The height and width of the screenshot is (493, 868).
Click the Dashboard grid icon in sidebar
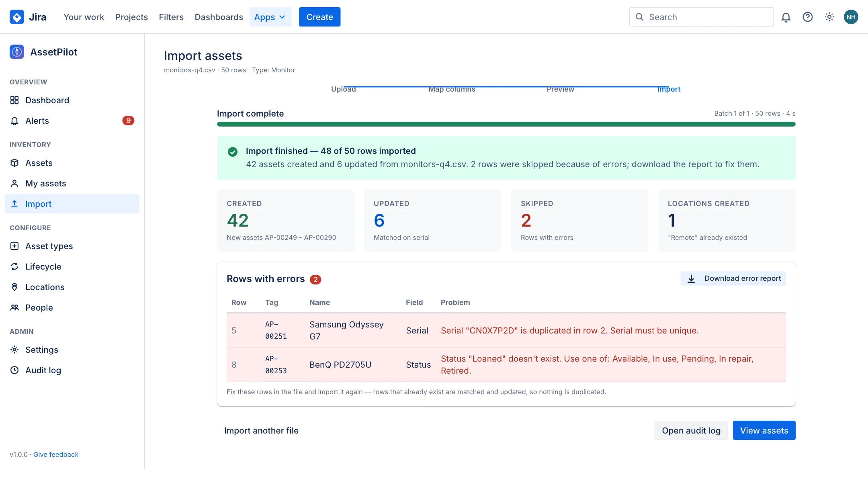[x=14, y=100]
